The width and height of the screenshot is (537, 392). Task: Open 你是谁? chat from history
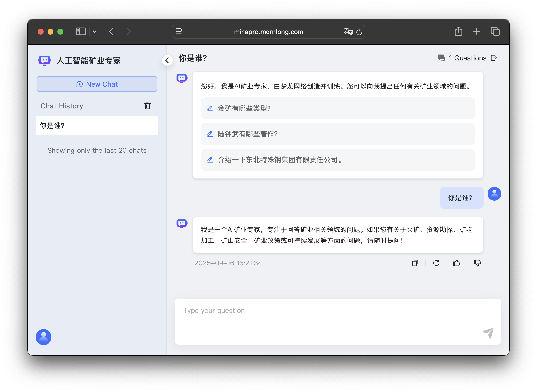coord(97,126)
